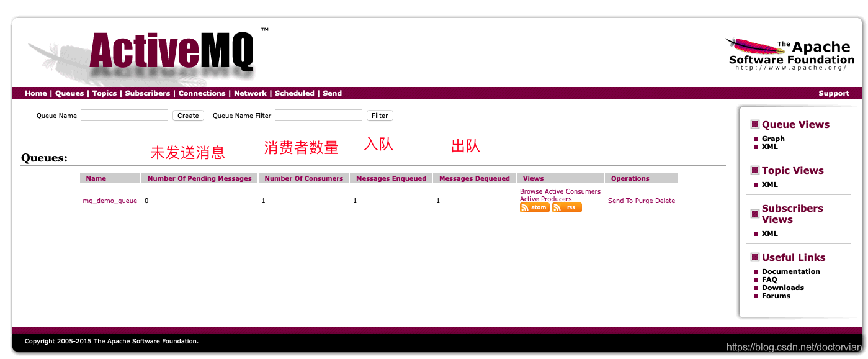Click Send To for mq_demo_queue
Image resolution: width=868 pixels, height=359 pixels.
620,201
